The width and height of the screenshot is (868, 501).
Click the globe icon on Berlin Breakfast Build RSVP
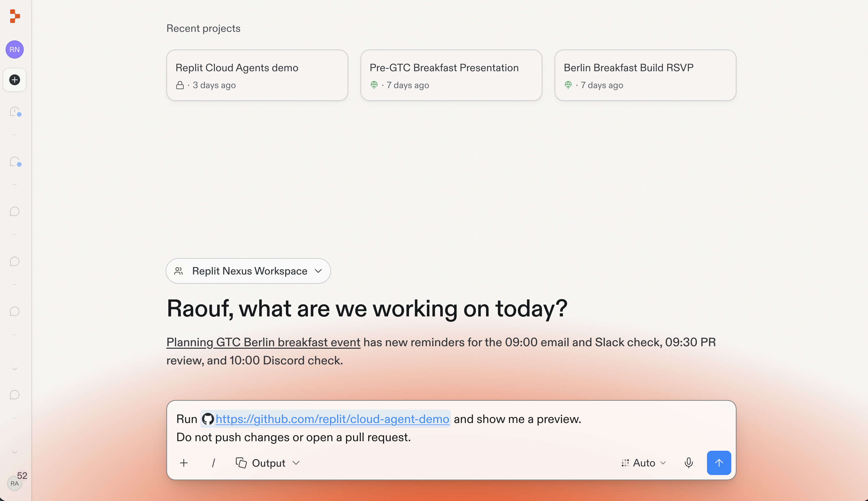(568, 85)
